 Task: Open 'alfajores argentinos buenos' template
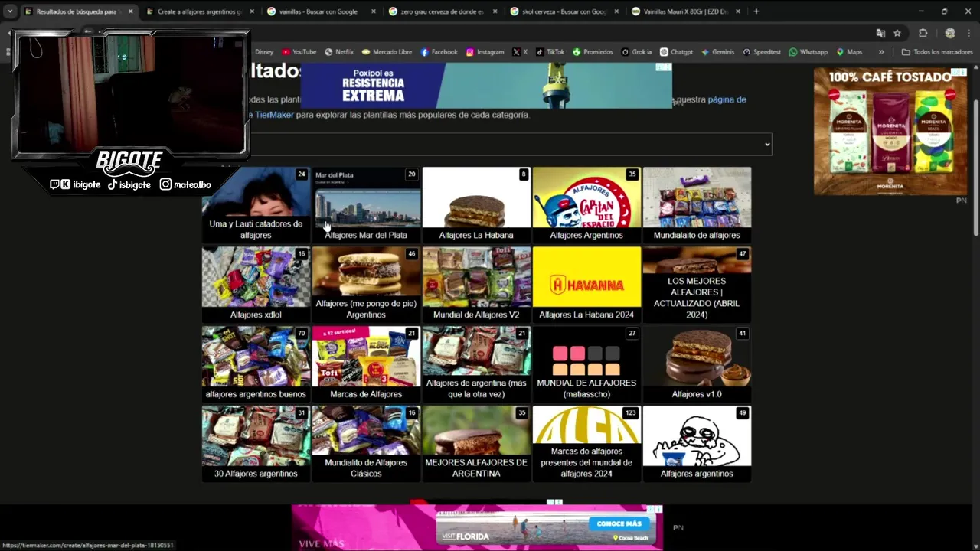pos(256,364)
